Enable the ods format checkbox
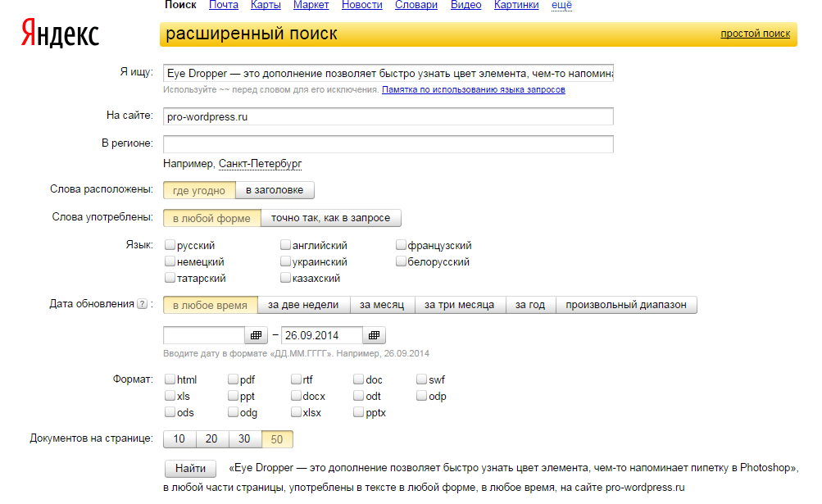 pyautogui.click(x=170, y=412)
